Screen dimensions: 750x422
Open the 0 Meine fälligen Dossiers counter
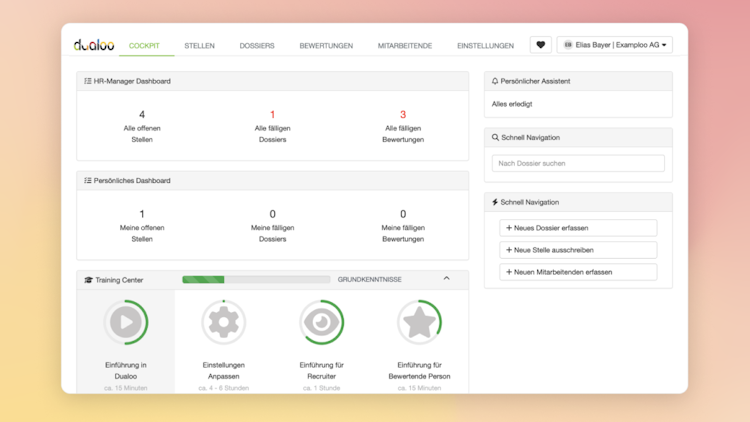[x=273, y=226]
